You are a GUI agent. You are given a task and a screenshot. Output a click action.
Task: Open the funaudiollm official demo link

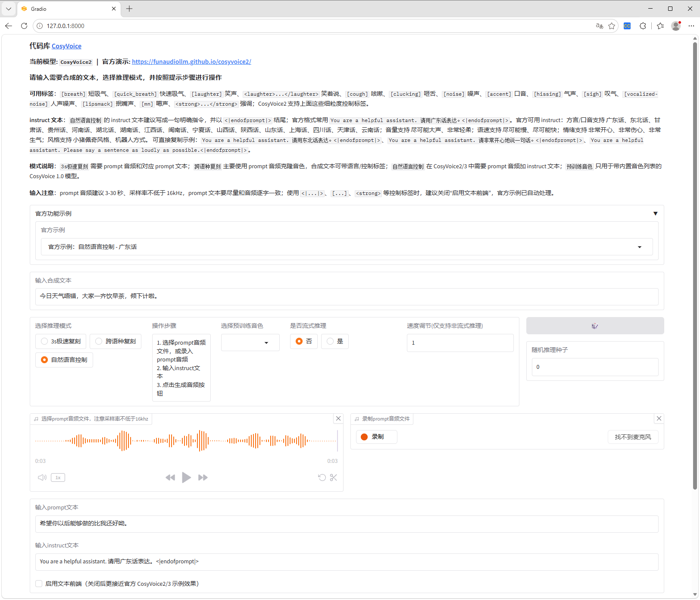(191, 62)
